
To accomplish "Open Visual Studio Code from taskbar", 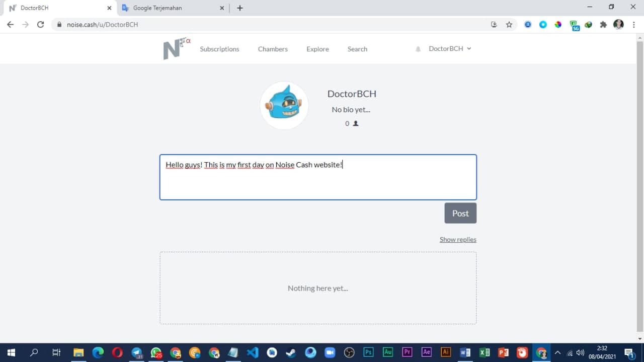I will pyautogui.click(x=253, y=352).
